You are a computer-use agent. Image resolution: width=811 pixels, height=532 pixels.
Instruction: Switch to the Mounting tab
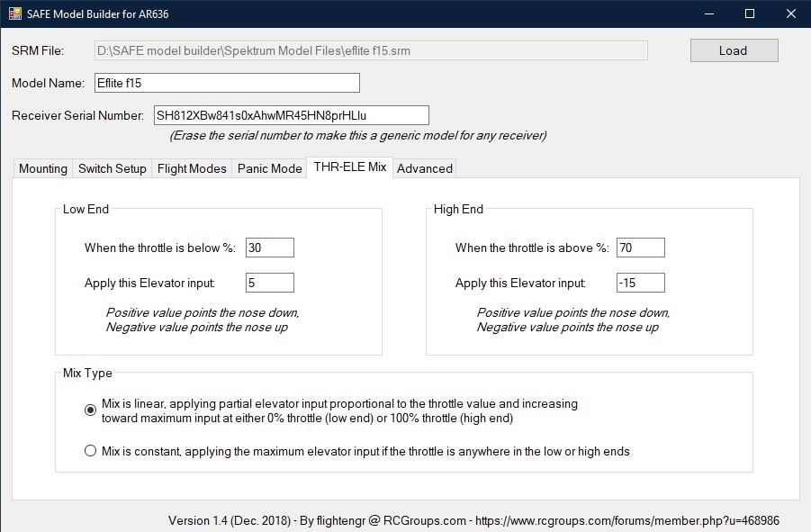[x=43, y=168]
